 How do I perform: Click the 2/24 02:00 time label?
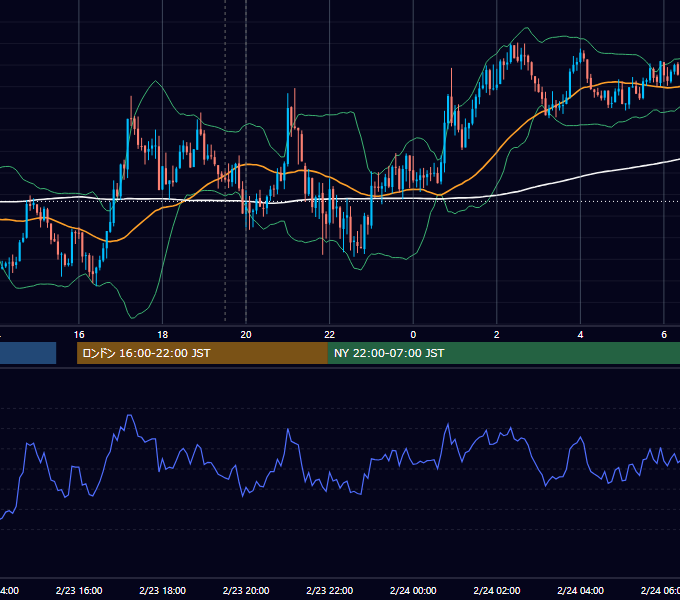(497, 590)
